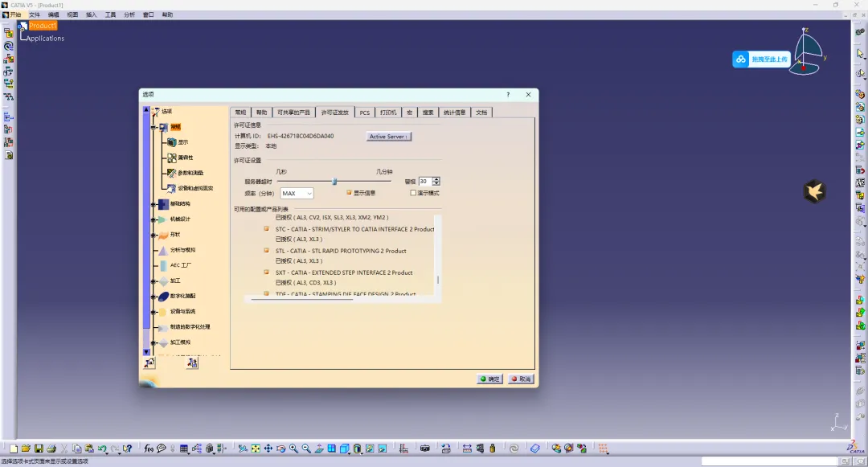Switch to the 常规 tab

pos(240,113)
